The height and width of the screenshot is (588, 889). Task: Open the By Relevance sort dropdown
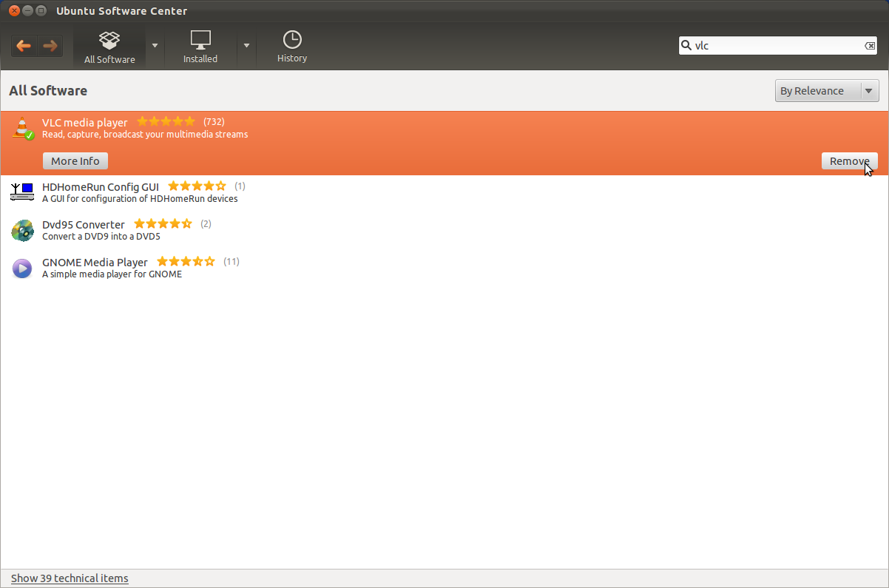tap(826, 91)
